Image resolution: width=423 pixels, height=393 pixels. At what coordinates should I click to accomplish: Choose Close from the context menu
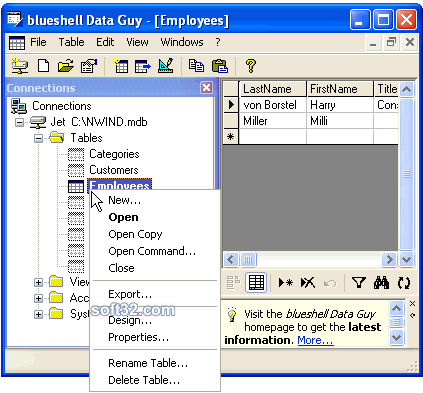[x=155, y=268]
